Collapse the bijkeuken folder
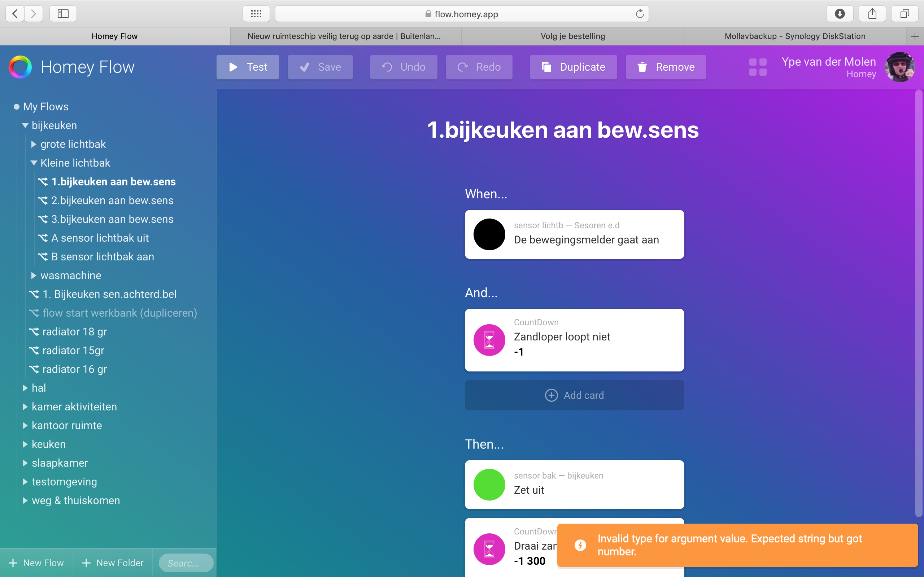924x577 pixels. [25, 125]
